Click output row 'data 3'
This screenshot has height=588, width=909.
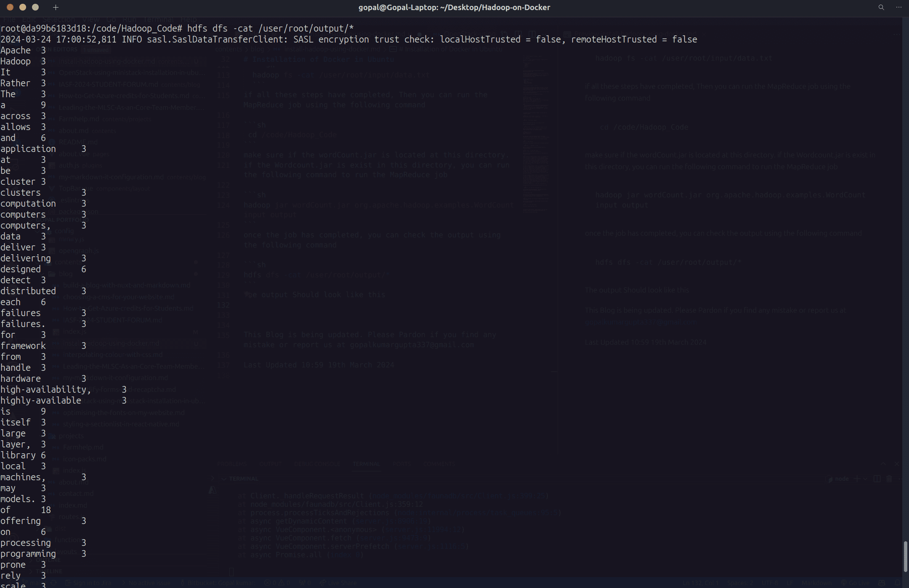tap(23, 236)
